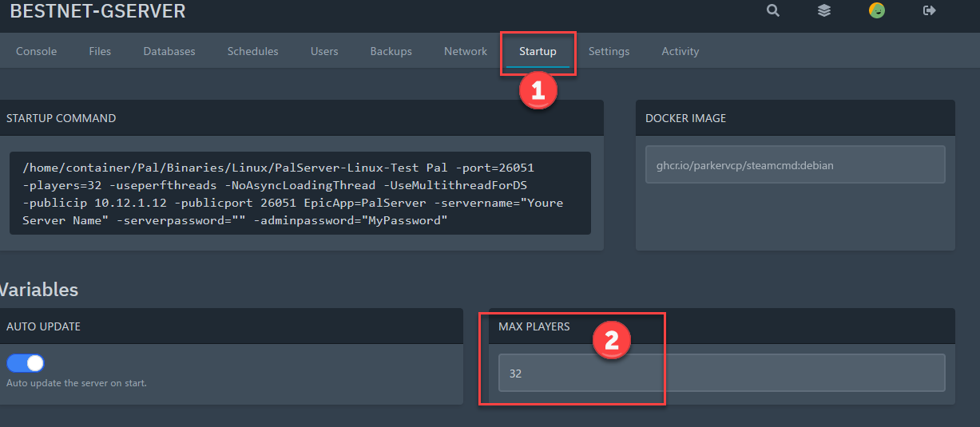Click 'Auto update the server on start.' text
Viewport: 980px width, 427px height.
77,383
